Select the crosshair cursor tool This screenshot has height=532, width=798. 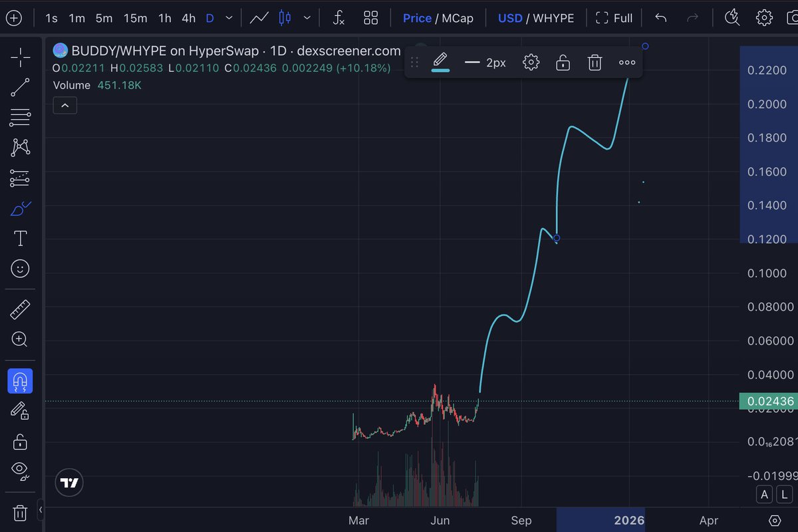pos(21,58)
